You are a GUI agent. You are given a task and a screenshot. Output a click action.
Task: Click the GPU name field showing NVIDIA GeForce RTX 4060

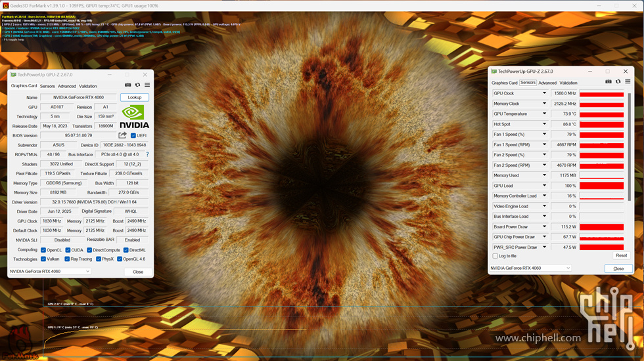[x=78, y=97]
